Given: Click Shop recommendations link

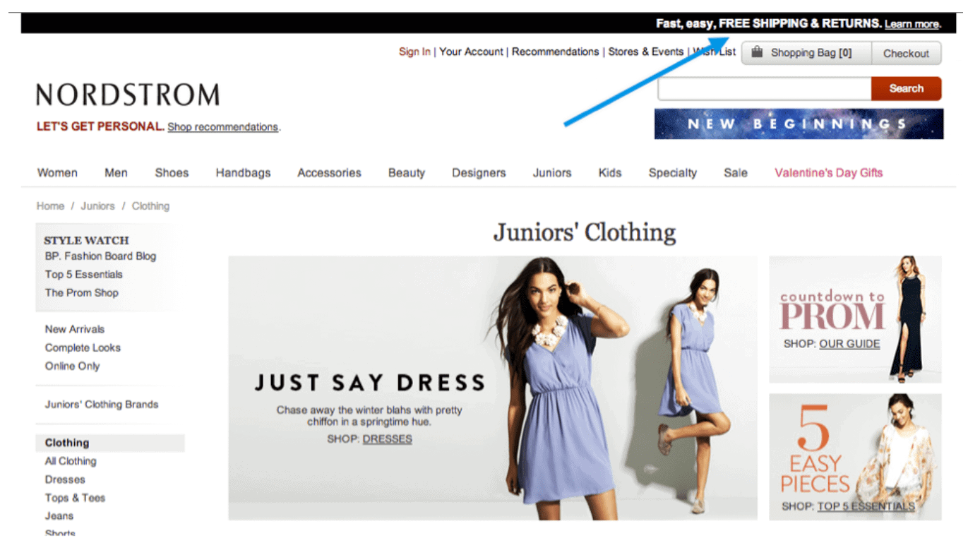Looking at the screenshot, I should (223, 127).
